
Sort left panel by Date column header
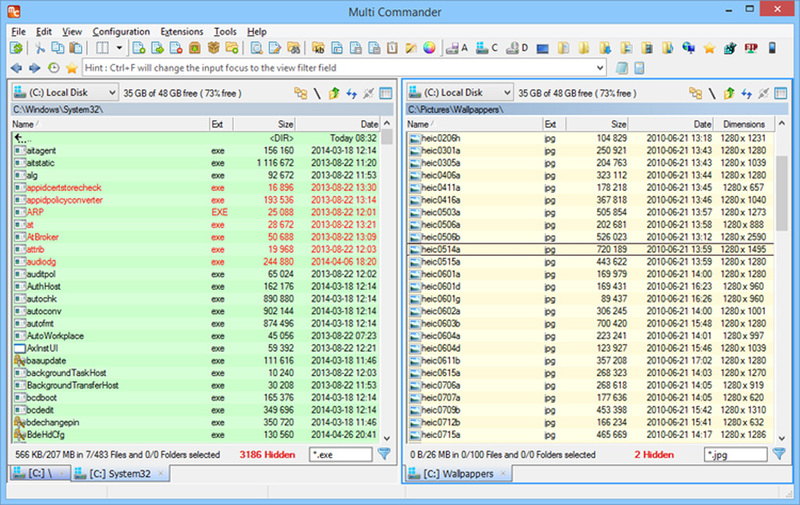point(338,124)
